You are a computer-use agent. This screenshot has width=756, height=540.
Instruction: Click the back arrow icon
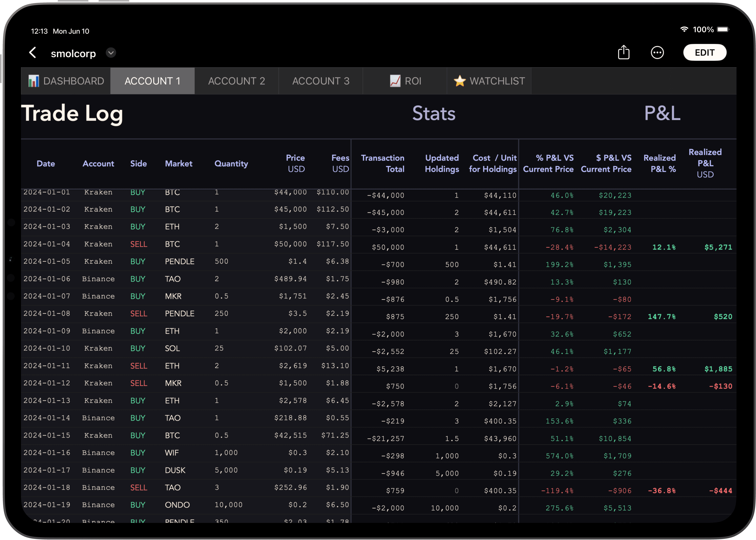pos(32,53)
